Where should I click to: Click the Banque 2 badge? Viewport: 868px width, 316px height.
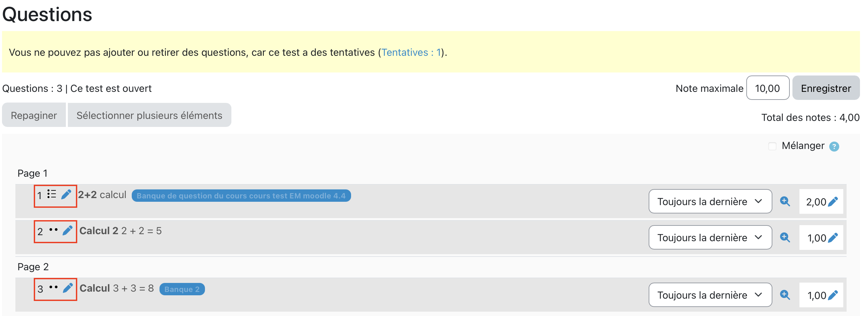click(x=182, y=289)
